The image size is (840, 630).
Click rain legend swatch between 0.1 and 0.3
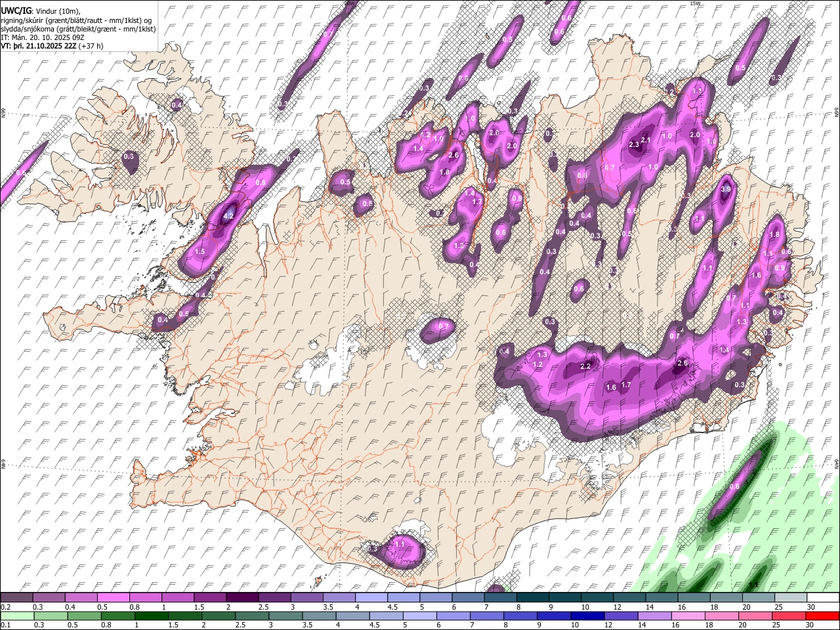[18, 616]
